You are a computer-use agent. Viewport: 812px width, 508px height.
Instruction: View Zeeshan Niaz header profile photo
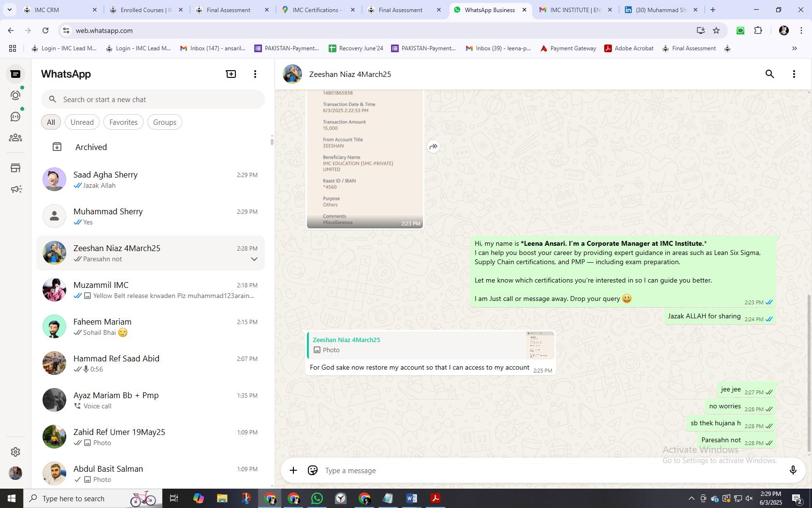[292, 74]
